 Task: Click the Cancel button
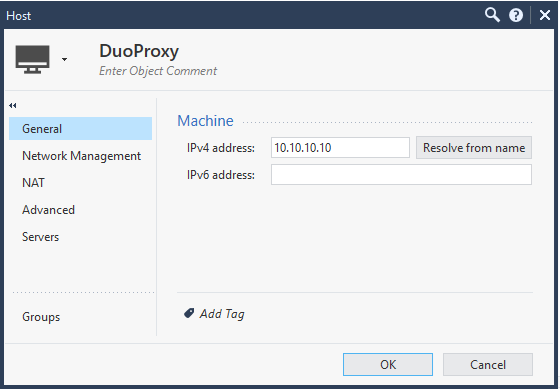[x=488, y=364]
